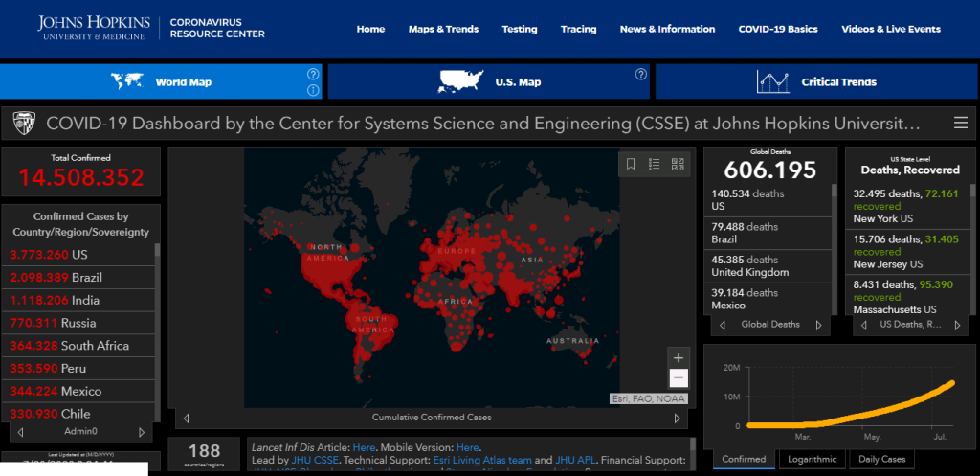Click the question mark icon on World Map tab
This screenshot has height=476, width=980.
[313, 74]
